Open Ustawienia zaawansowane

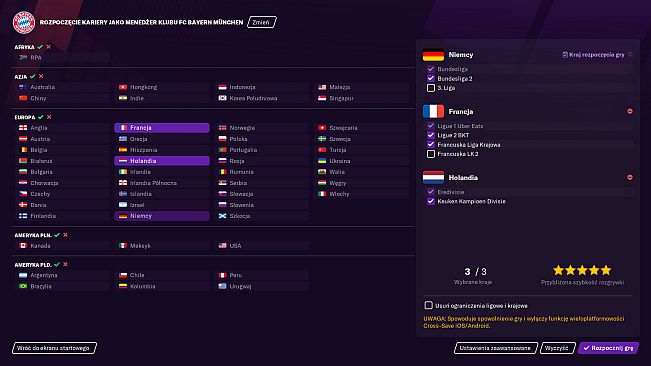click(496, 348)
